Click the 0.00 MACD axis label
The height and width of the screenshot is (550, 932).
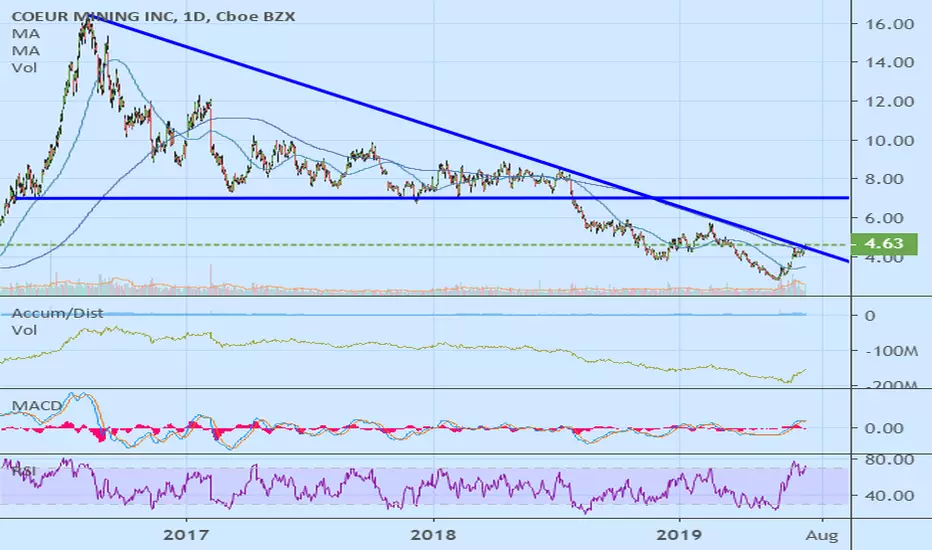[x=884, y=428]
